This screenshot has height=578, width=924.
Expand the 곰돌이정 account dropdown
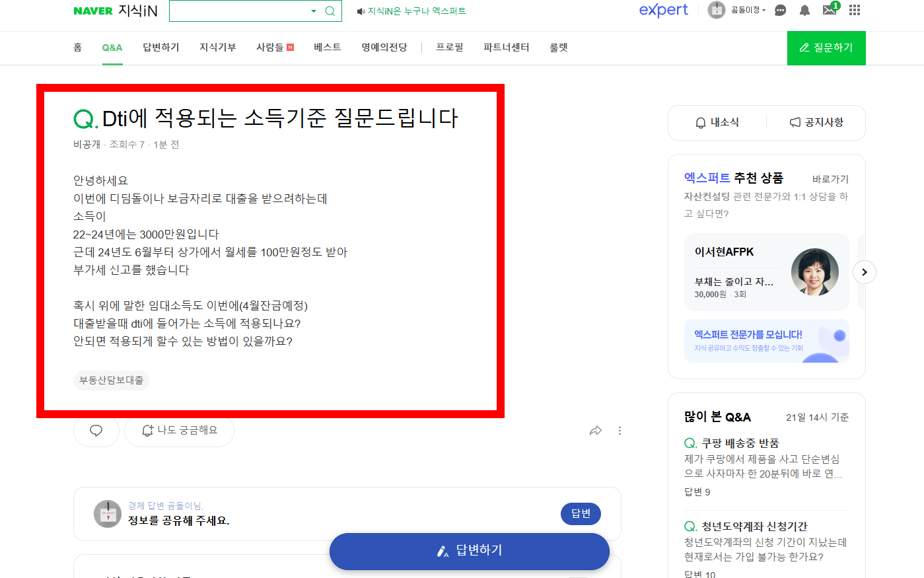pyautogui.click(x=748, y=10)
